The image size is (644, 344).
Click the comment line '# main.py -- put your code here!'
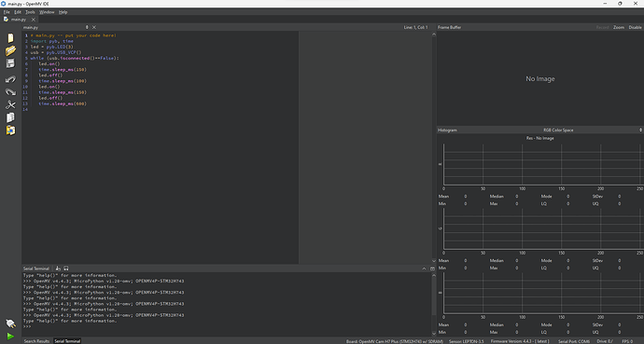click(x=73, y=35)
